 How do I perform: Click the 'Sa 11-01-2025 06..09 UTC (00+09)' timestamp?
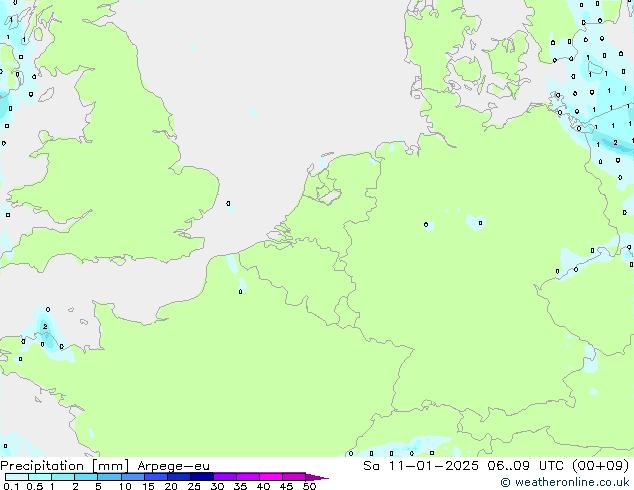(496, 466)
